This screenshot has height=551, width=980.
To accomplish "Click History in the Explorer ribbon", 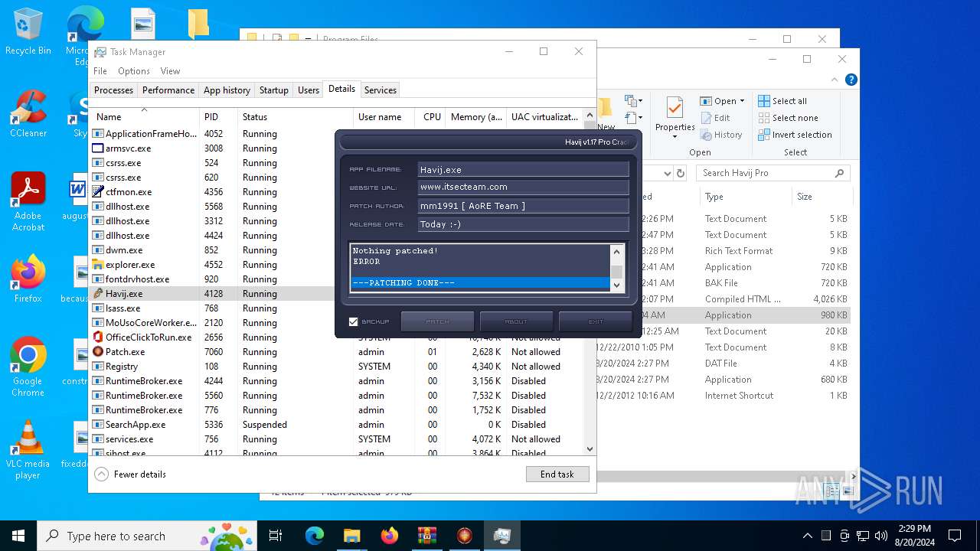I will click(720, 135).
